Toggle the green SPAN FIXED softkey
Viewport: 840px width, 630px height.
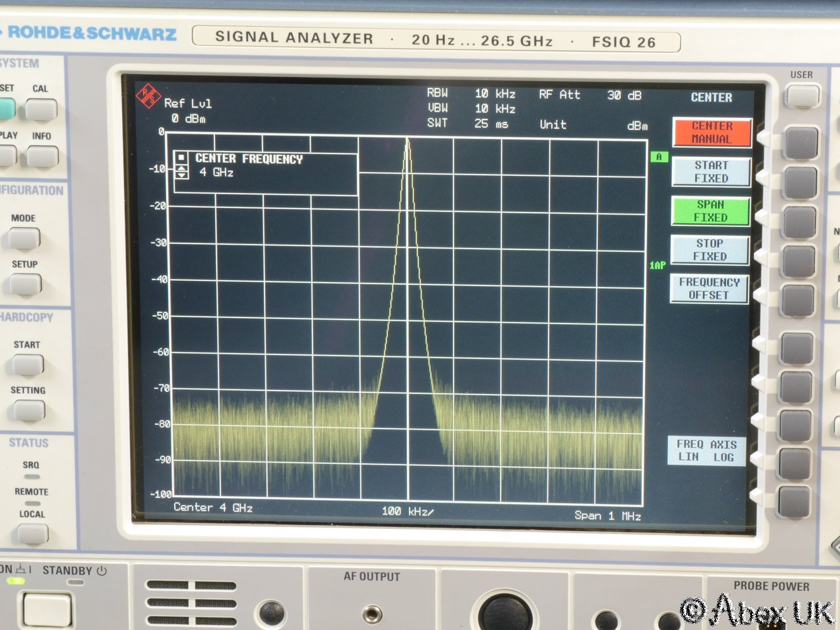point(710,211)
